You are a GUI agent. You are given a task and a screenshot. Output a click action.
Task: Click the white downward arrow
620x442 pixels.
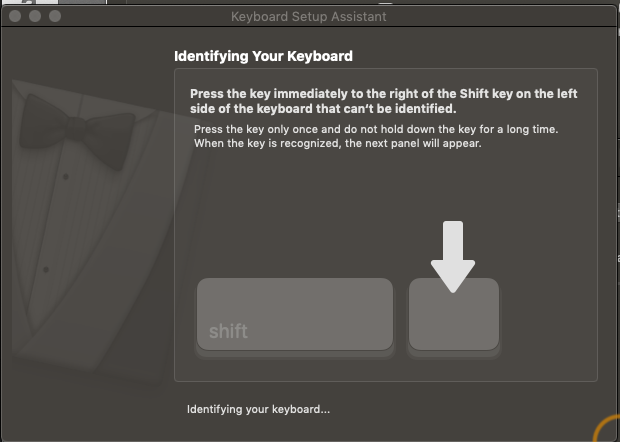[453, 257]
